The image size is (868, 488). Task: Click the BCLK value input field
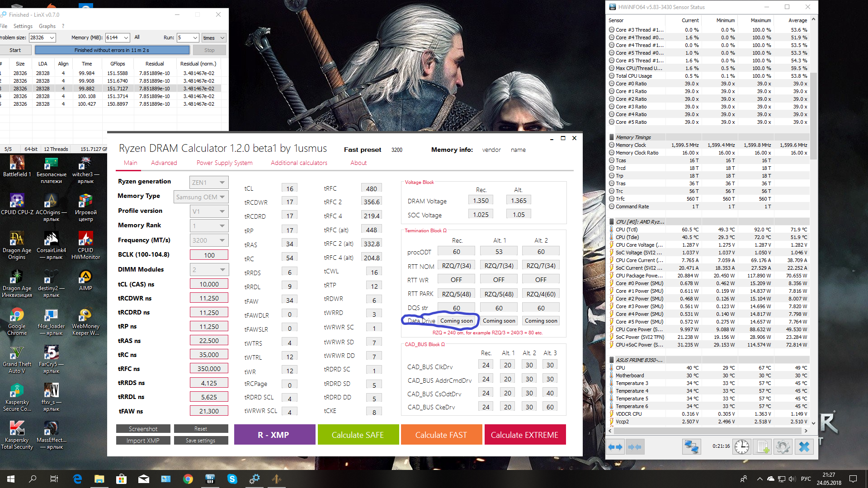[209, 255]
